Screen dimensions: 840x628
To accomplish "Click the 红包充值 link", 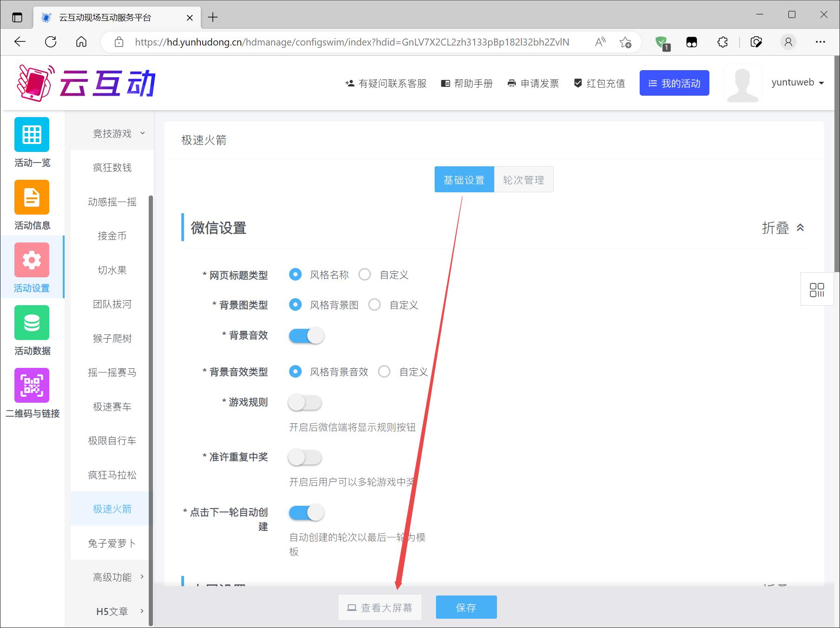I will click(x=600, y=84).
